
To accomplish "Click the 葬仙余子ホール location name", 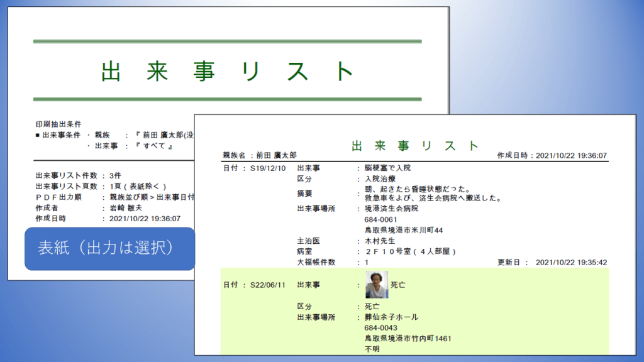I will 391,317.
